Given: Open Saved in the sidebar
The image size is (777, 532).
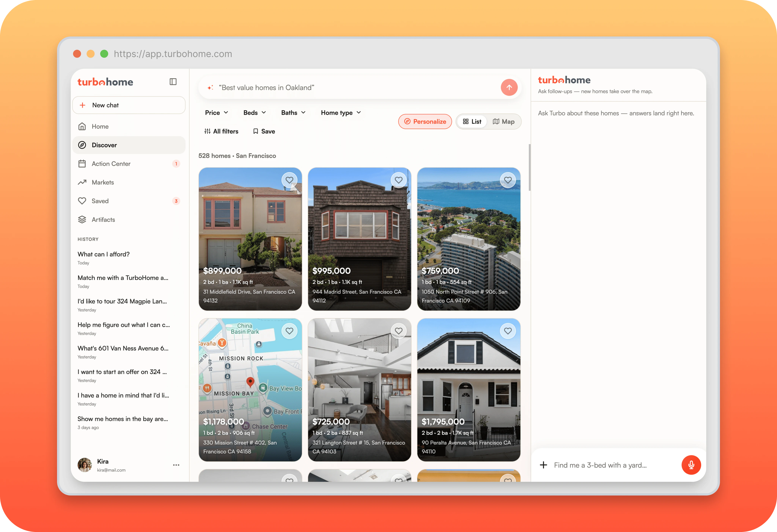Looking at the screenshot, I should pyautogui.click(x=129, y=201).
